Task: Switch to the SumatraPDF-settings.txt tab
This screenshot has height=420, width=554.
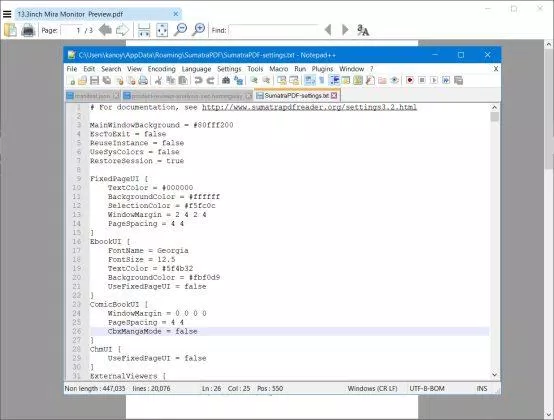Action: tap(297, 96)
